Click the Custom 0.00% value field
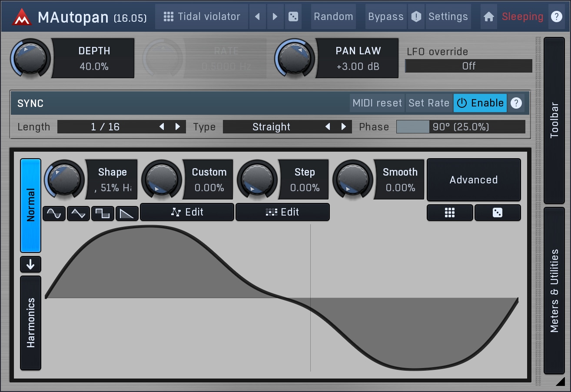Image resolution: width=571 pixels, height=392 pixels. 209,188
